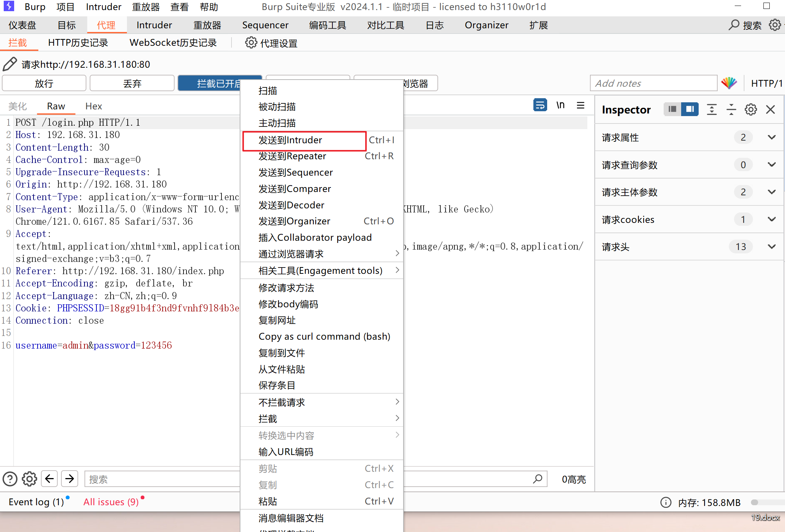785x532 pixels.
Task: Switch Inspector to right-docked layout
Action: tap(690, 109)
